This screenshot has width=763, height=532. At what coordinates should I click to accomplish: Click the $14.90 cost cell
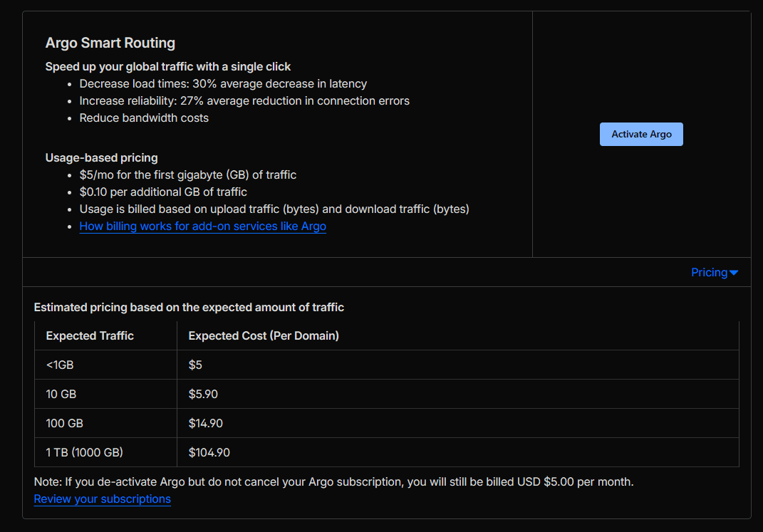coord(205,424)
